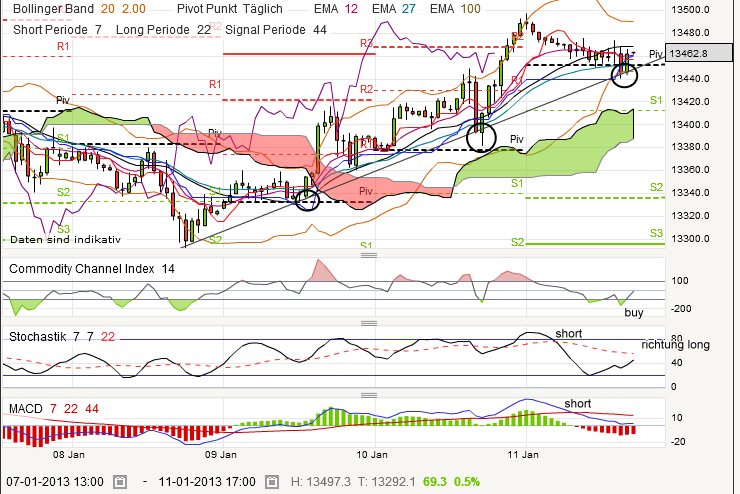Open the calendar icon beside start date 07-01-2013
740x494 pixels.
120,482
